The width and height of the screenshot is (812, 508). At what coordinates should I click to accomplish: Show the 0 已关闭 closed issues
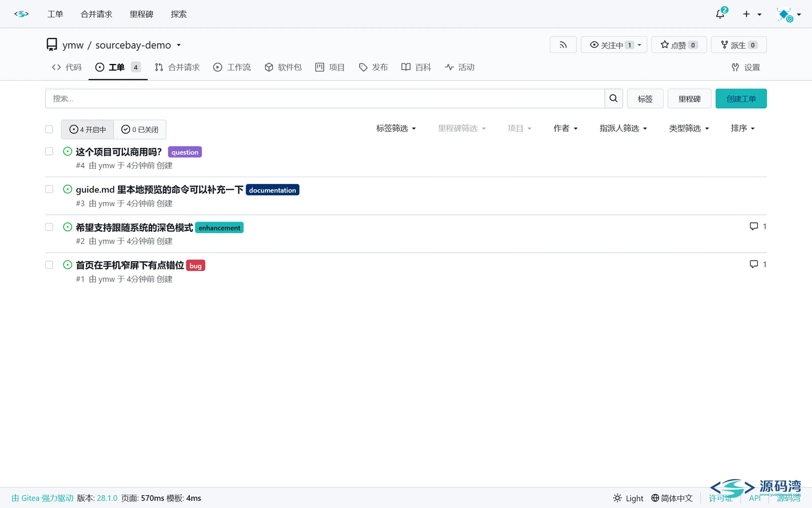coord(140,130)
